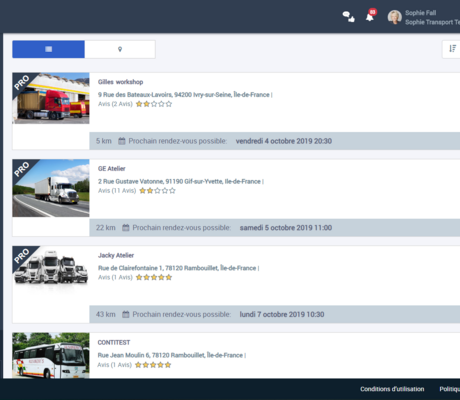The width and height of the screenshot is (460, 400).
Task: Click star rating of GE Atelier
Action: pos(157,191)
